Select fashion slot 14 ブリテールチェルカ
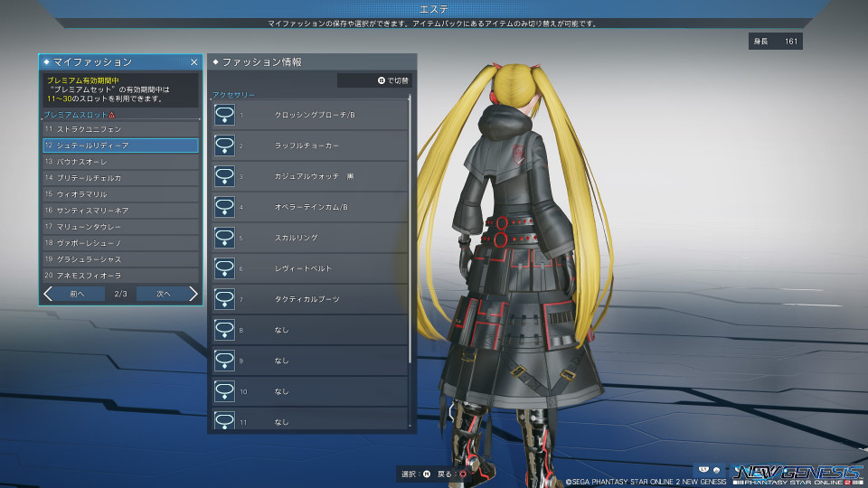 click(x=120, y=178)
